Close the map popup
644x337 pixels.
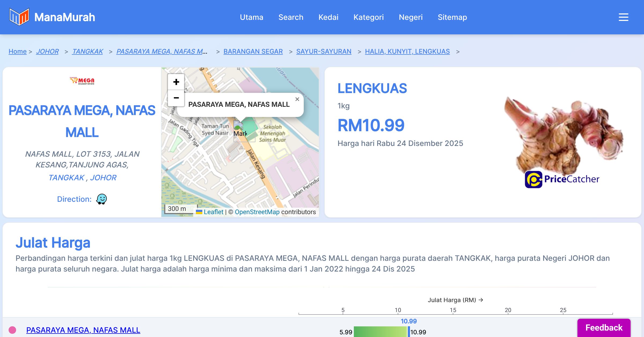297,99
